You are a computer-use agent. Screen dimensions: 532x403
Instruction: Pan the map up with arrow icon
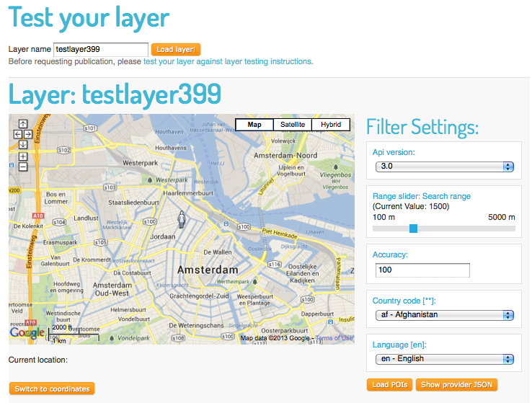click(23, 124)
